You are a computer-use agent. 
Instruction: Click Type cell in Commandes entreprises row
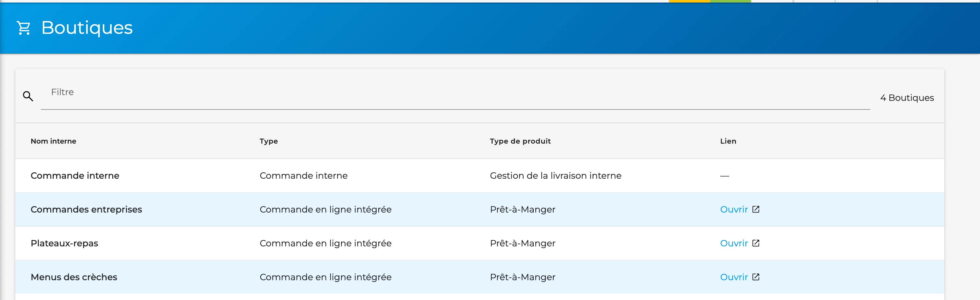click(325, 209)
